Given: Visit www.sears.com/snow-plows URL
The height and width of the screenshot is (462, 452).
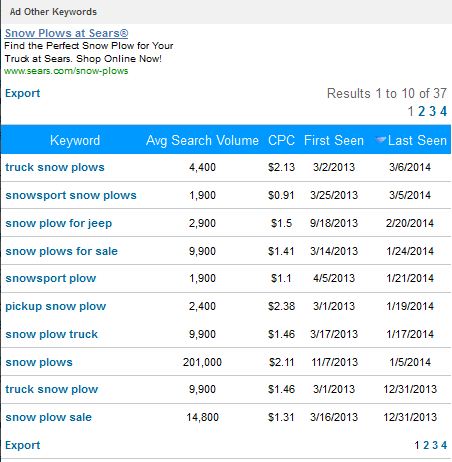Looking at the screenshot, I should (x=66, y=71).
